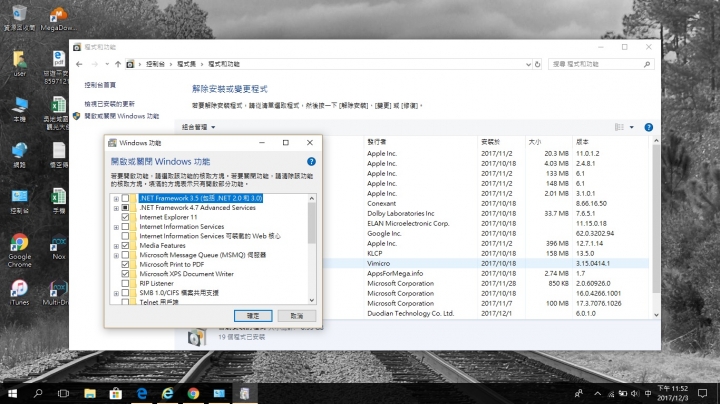
Task: Go back in the Programs and Features window
Action: pos(79,64)
